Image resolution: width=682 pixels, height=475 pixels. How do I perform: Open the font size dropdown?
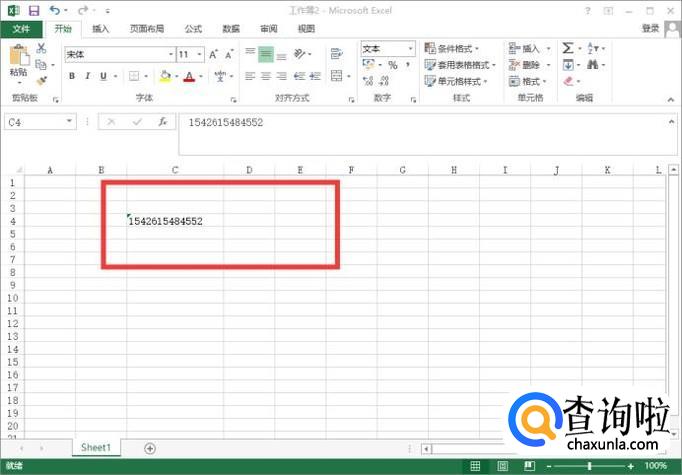(200, 54)
